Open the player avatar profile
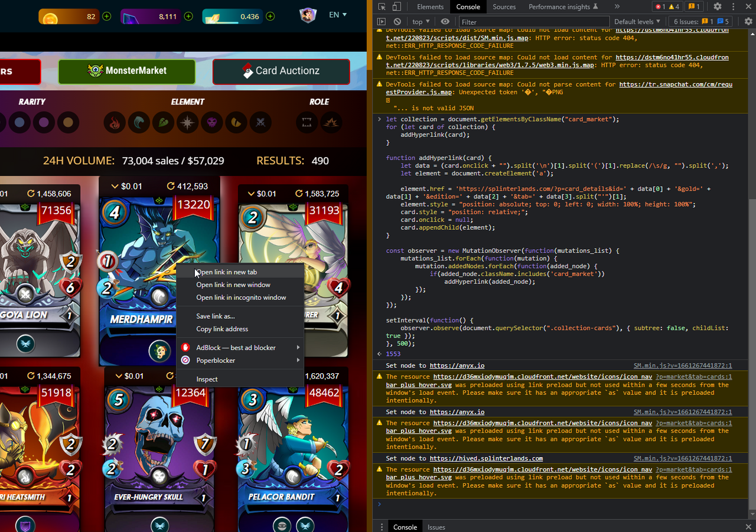Screen dimensions: 756x532 308,15
